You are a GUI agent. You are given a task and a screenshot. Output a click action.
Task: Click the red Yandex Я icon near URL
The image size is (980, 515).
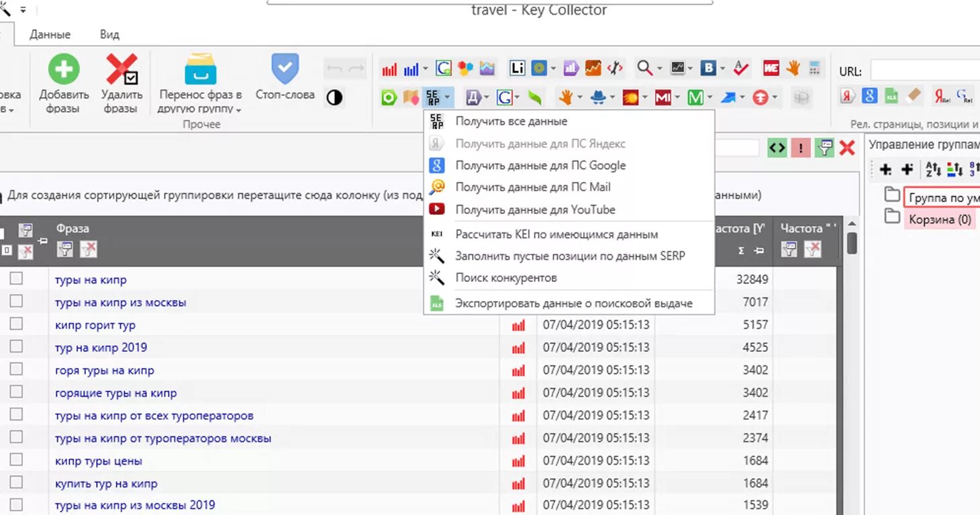(x=848, y=96)
